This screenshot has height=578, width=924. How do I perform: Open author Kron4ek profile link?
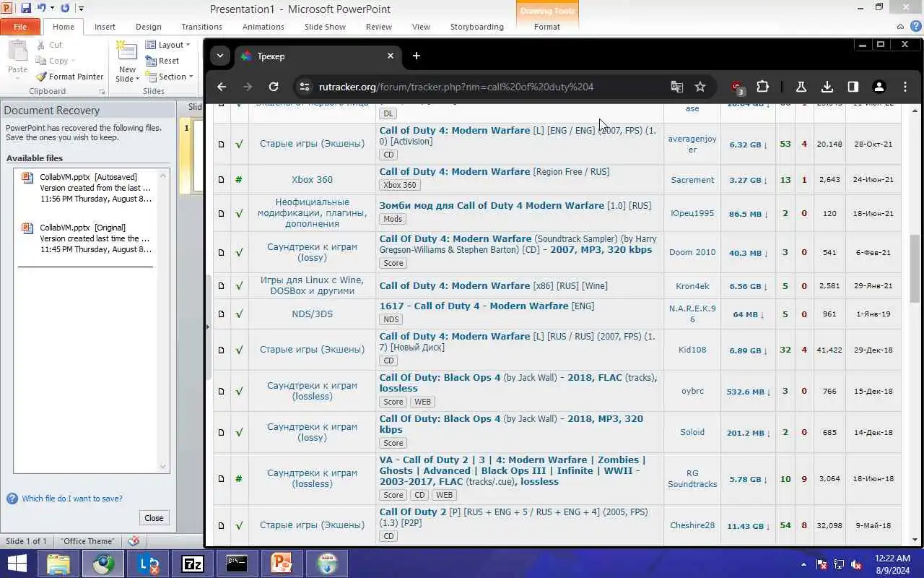tap(692, 286)
